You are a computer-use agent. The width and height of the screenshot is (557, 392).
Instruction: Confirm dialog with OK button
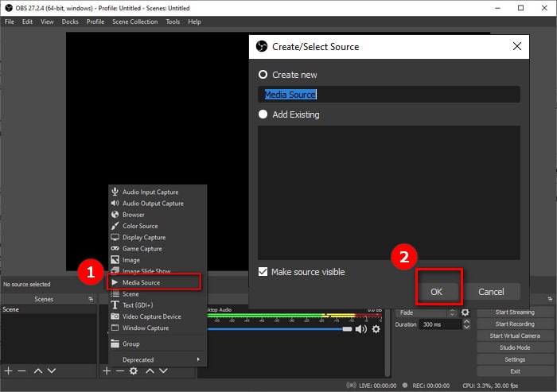[436, 292]
